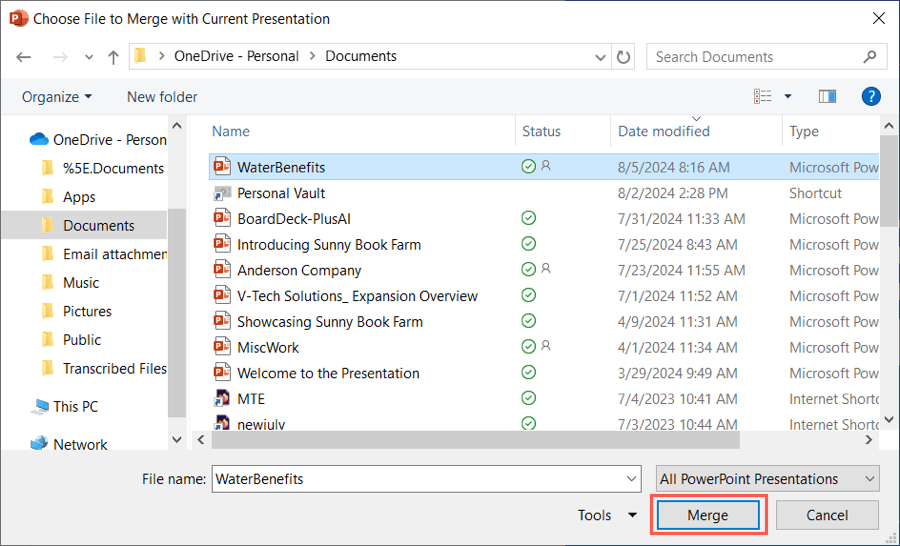Viewport: 900px width, 546px height.
Task: Click the Cancel button
Action: [827, 515]
